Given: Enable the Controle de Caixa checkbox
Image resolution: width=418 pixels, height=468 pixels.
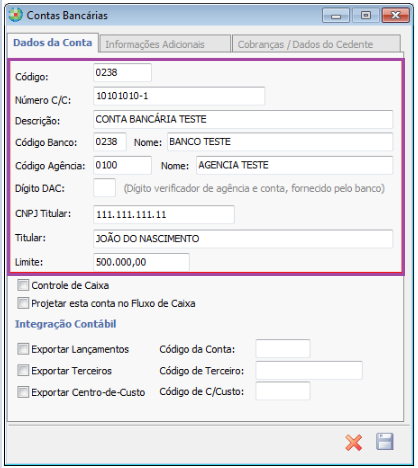Looking at the screenshot, I should 23,285.
